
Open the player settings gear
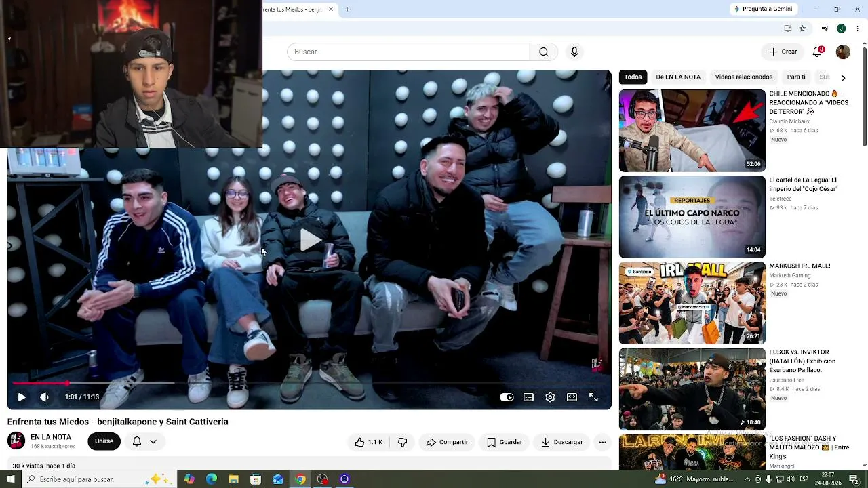[x=550, y=397]
